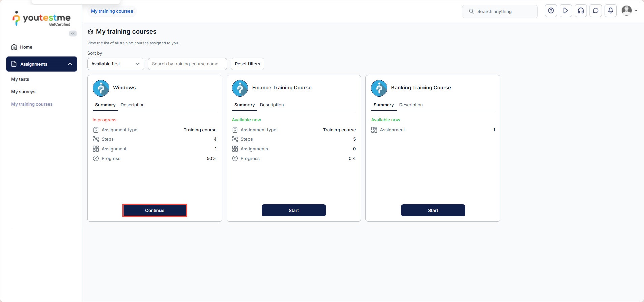Image resolution: width=644 pixels, height=302 pixels.
Task: Start the Finance Training Course
Action: (x=294, y=210)
